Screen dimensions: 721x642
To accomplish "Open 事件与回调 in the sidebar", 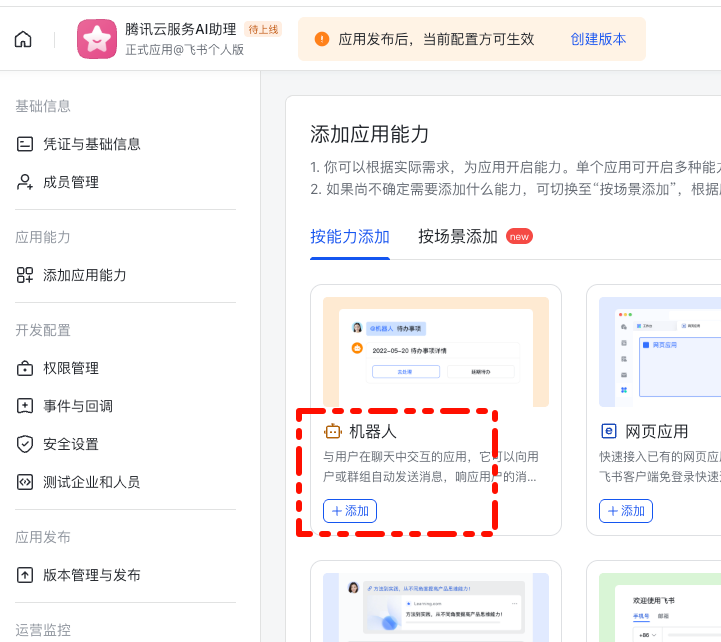I will pyautogui.click(x=78, y=406).
